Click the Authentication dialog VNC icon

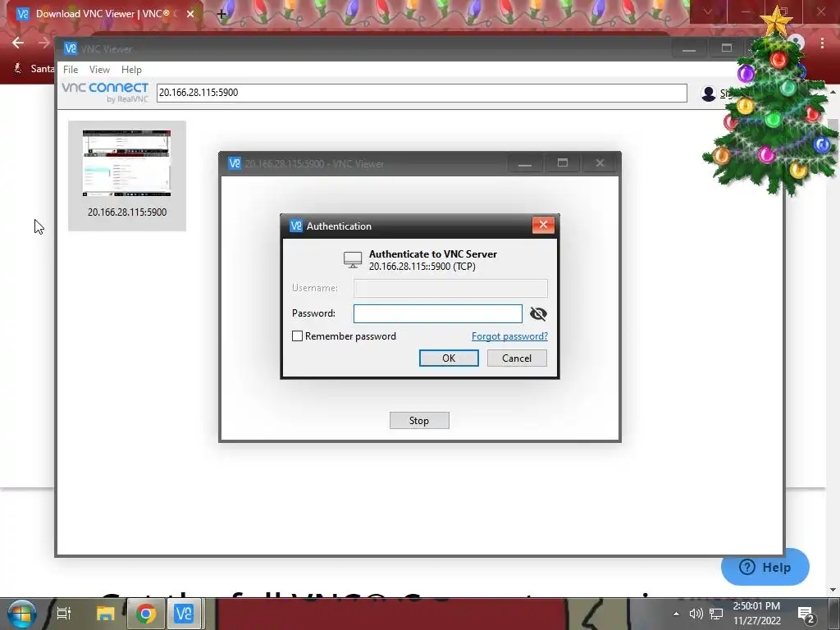click(x=295, y=226)
